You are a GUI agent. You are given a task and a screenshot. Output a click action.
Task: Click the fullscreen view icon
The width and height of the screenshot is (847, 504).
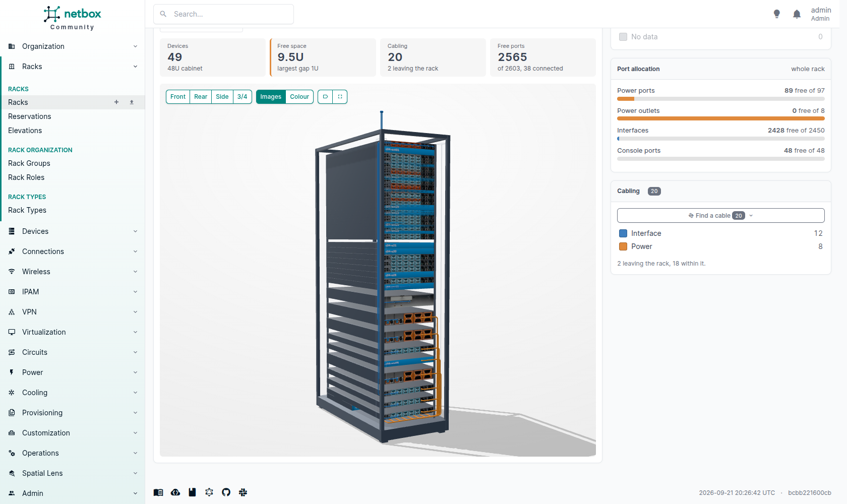340,97
